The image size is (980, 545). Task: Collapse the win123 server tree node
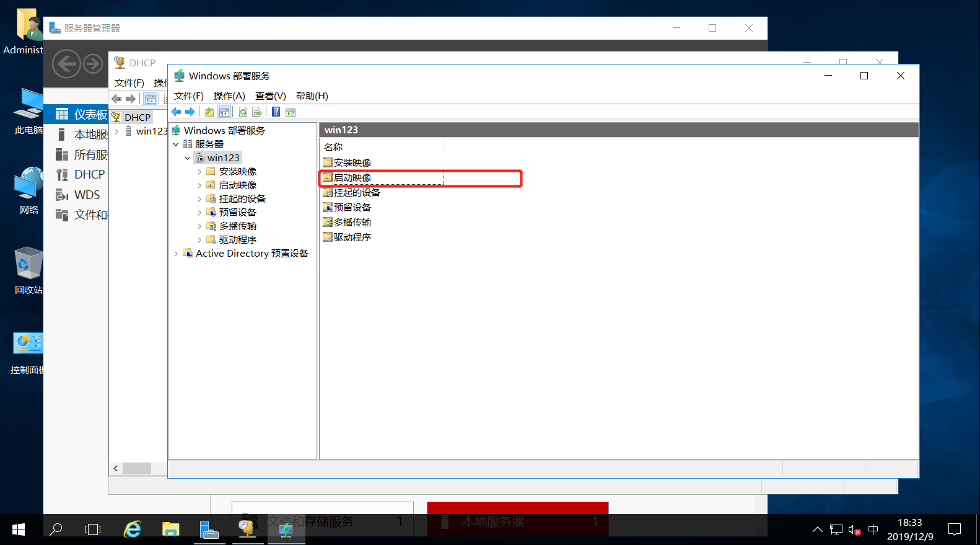pyautogui.click(x=188, y=158)
